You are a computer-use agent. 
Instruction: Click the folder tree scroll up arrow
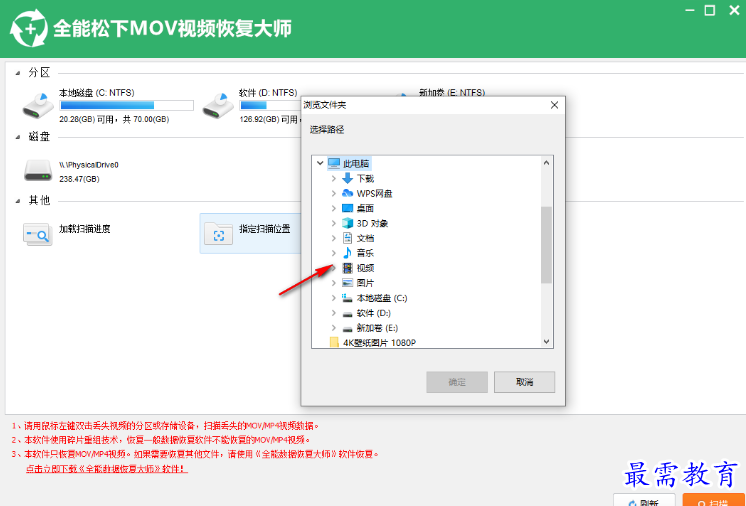pos(546,163)
